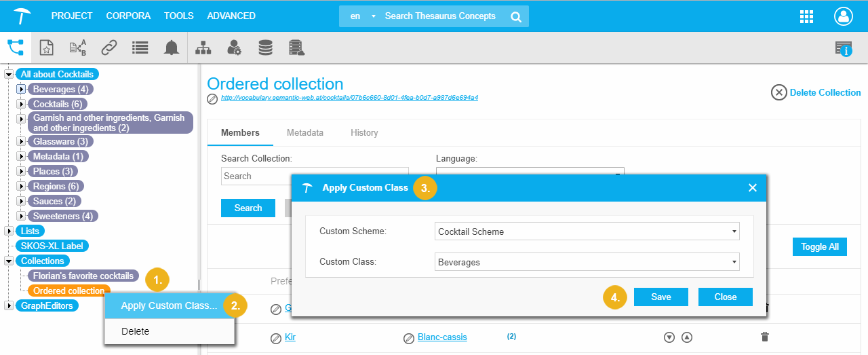Collapse the Collections tree node
Screen dimensions: 868x355
click(x=9, y=261)
